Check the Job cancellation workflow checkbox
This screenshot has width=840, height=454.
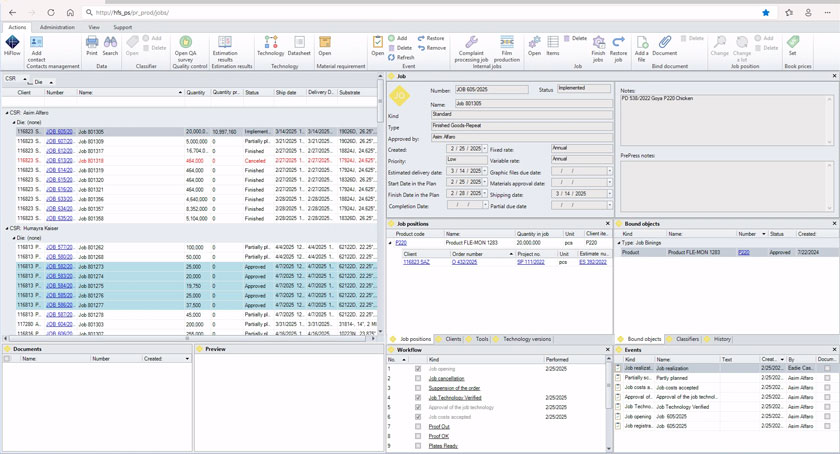pyautogui.click(x=418, y=379)
